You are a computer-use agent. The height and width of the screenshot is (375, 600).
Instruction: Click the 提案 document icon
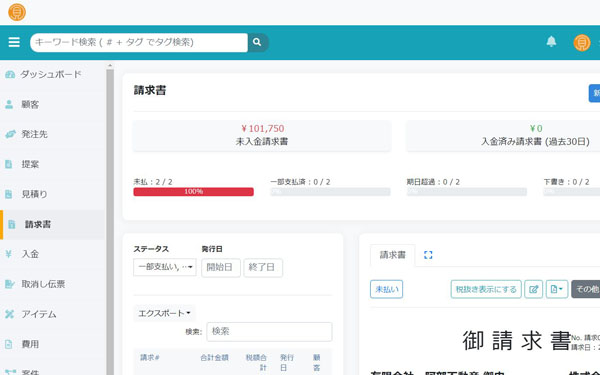point(8,164)
